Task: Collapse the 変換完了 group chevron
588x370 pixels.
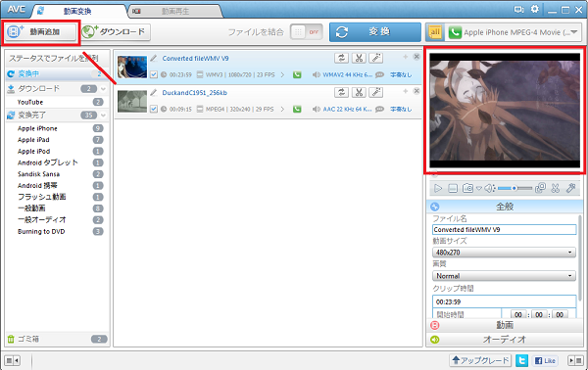Action: (x=104, y=115)
